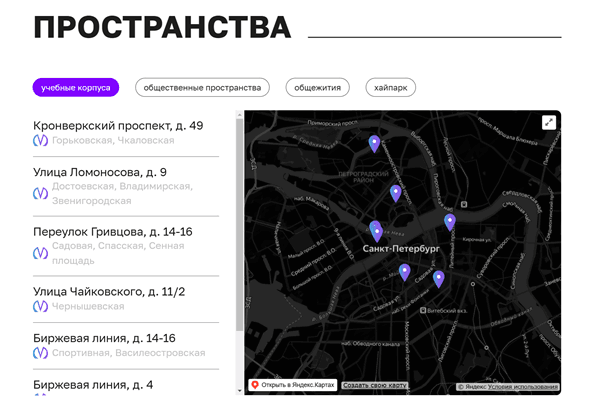Click the northernmost map pin near Petrogradsky district
The width and height of the screenshot is (602, 405).
click(x=374, y=143)
